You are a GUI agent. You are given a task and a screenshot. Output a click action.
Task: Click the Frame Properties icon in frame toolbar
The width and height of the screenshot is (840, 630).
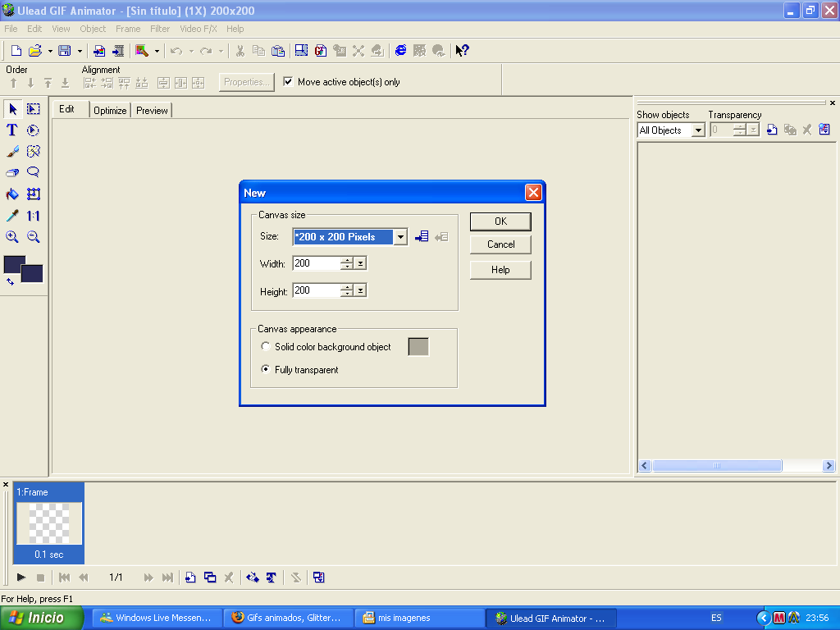(319, 577)
